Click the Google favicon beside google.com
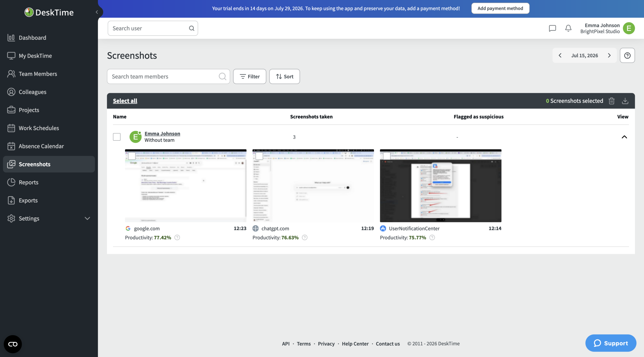 128,228
